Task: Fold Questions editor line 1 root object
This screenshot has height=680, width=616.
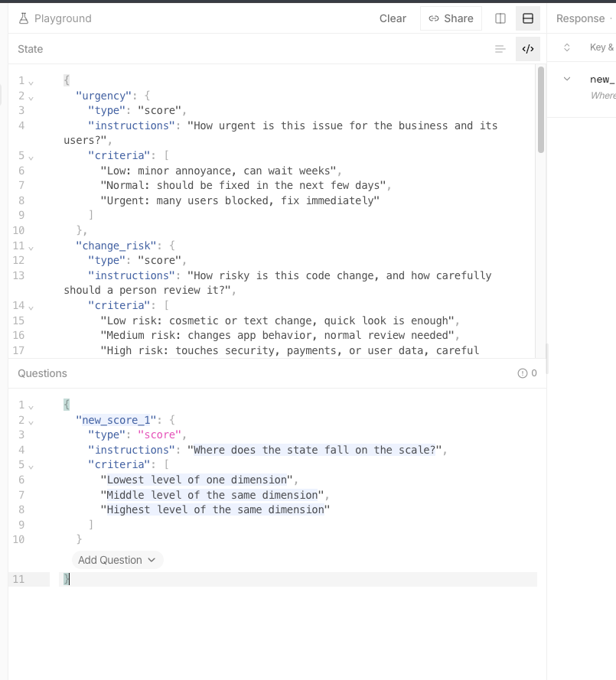Action: (x=31, y=406)
